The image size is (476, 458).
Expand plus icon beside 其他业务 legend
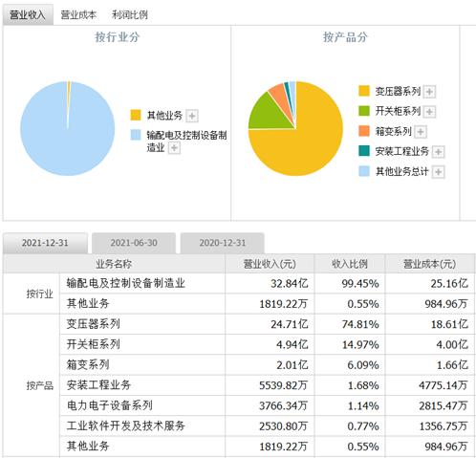coord(192,116)
